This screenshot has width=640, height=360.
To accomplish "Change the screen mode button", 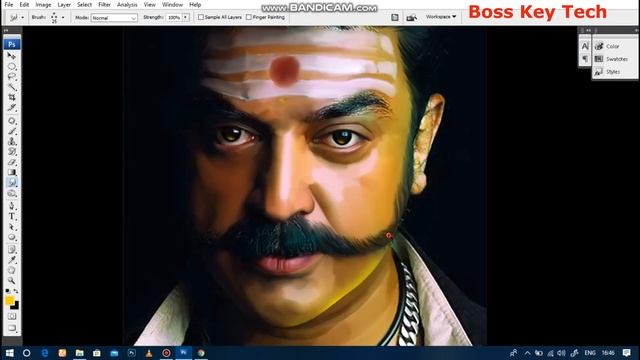I will [x=12, y=328].
